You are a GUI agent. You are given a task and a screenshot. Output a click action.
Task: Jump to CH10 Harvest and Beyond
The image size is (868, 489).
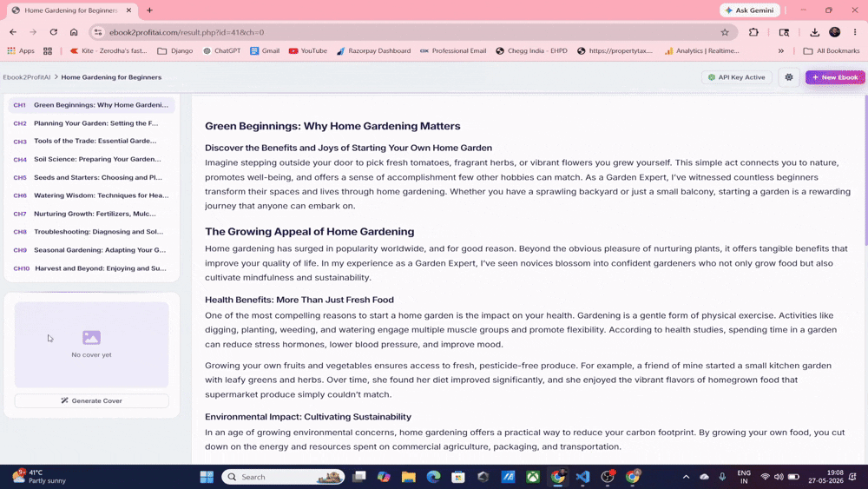click(x=91, y=268)
